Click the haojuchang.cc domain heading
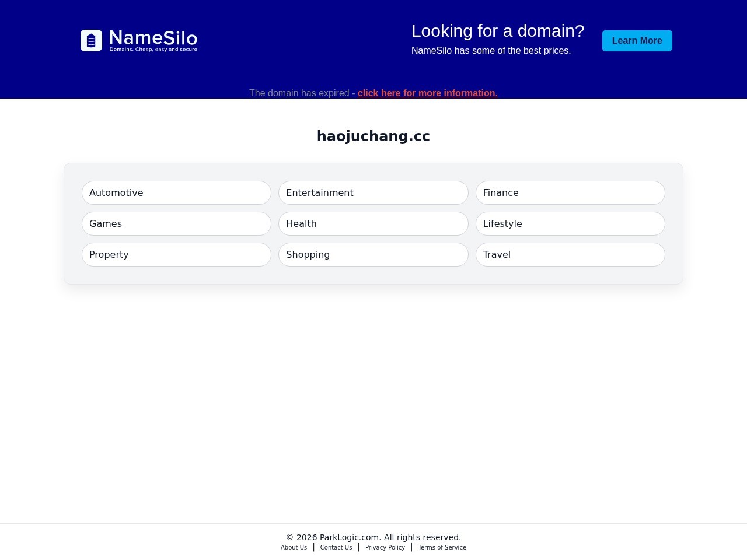The width and height of the screenshot is (747, 560). (373, 136)
